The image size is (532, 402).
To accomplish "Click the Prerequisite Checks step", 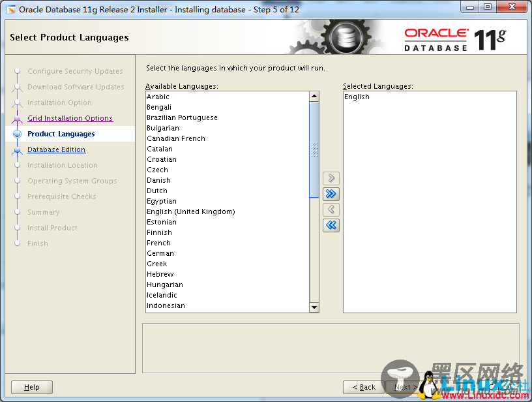I will coord(62,196).
